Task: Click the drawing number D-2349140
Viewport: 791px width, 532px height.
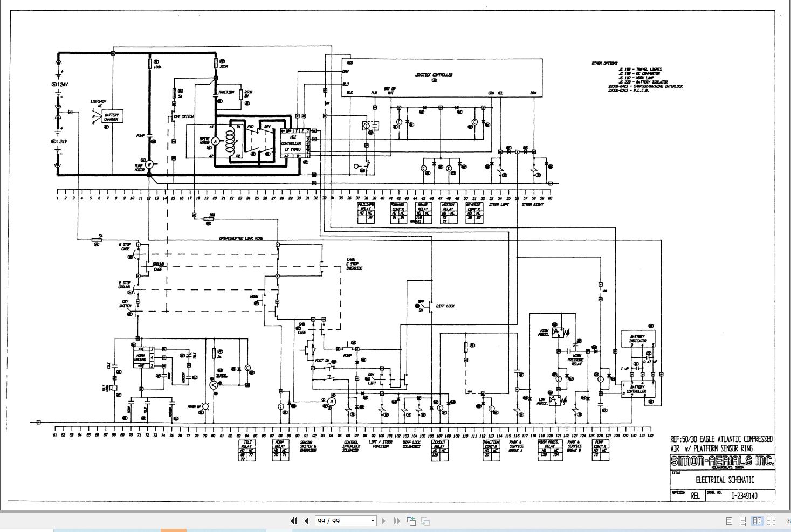Action: tap(744, 495)
